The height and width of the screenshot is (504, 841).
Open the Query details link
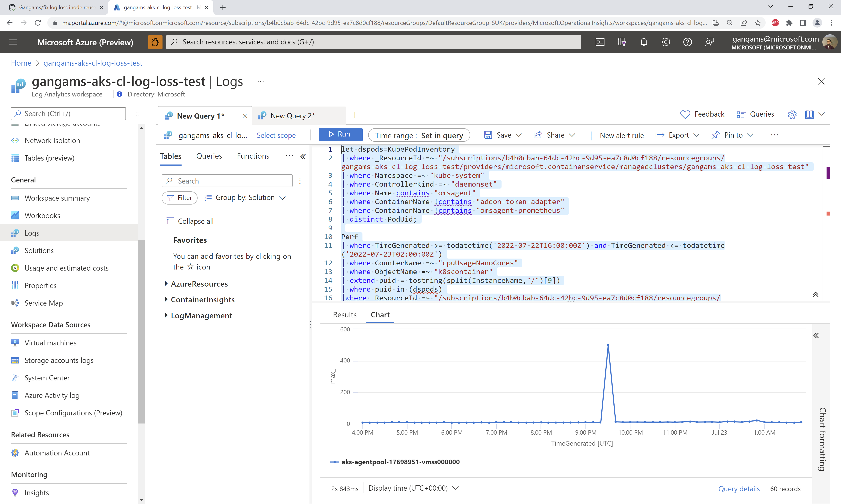[x=739, y=488]
